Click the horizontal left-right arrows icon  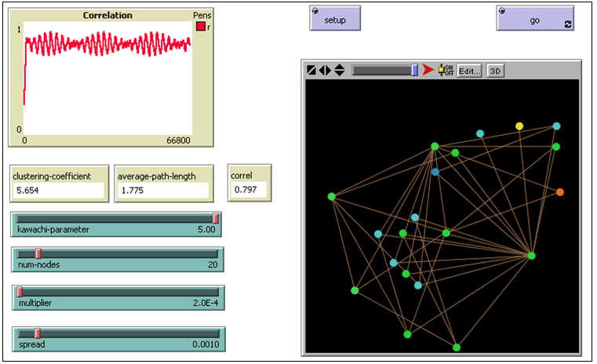(325, 70)
